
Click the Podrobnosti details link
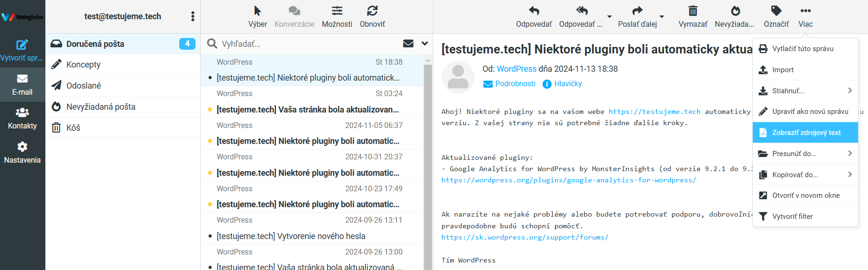click(509, 84)
